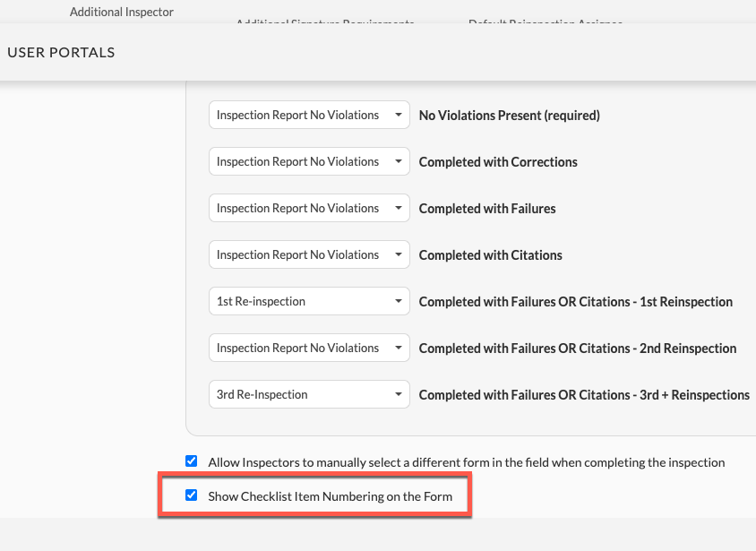Click the arrow of the Completed with Citations dropdown

399,254
